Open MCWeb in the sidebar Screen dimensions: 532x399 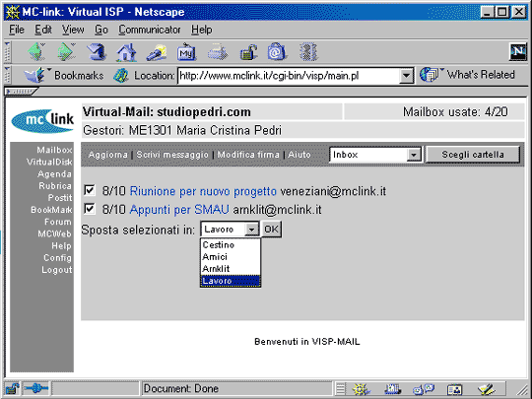click(54, 233)
